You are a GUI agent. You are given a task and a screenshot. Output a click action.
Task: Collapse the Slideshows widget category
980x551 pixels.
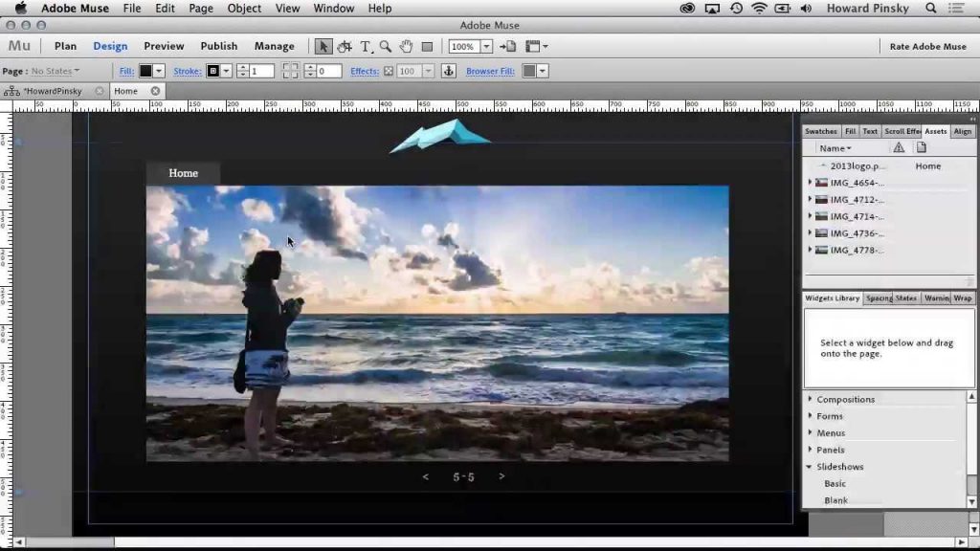click(x=811, y=467)
